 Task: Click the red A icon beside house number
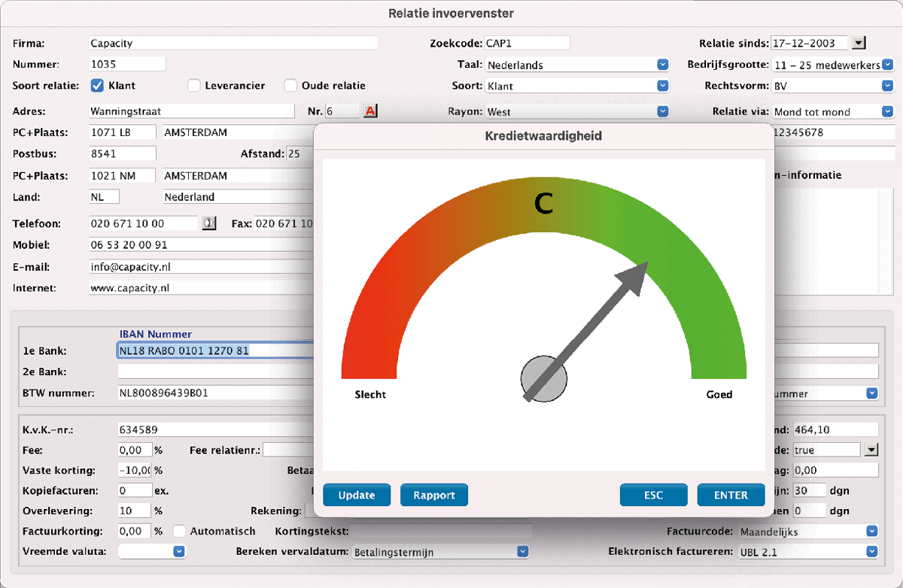(x=370, y=111)
